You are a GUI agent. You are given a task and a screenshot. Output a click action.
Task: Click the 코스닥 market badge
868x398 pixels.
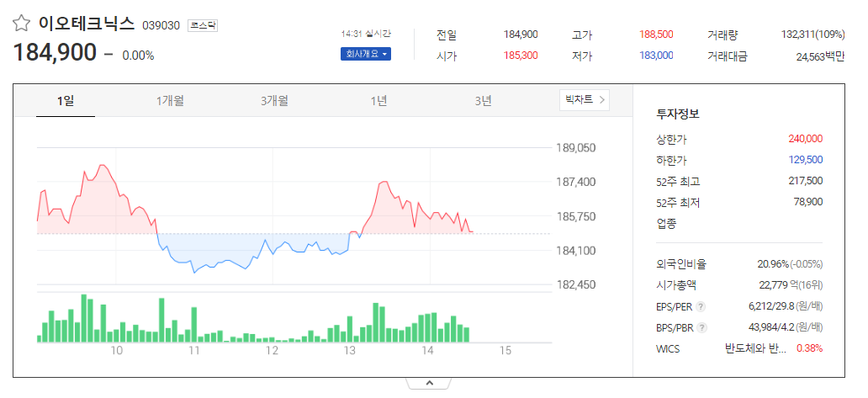pos(203,25)
